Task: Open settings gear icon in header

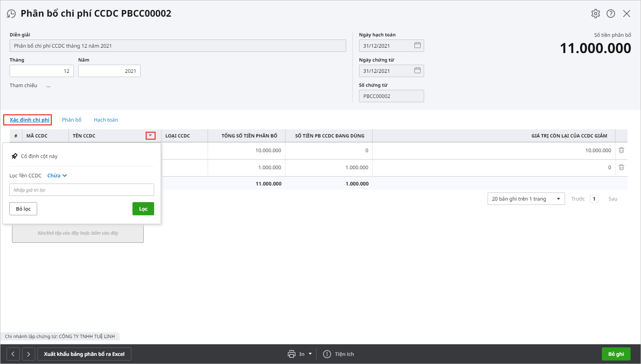Action: [595, 14]
